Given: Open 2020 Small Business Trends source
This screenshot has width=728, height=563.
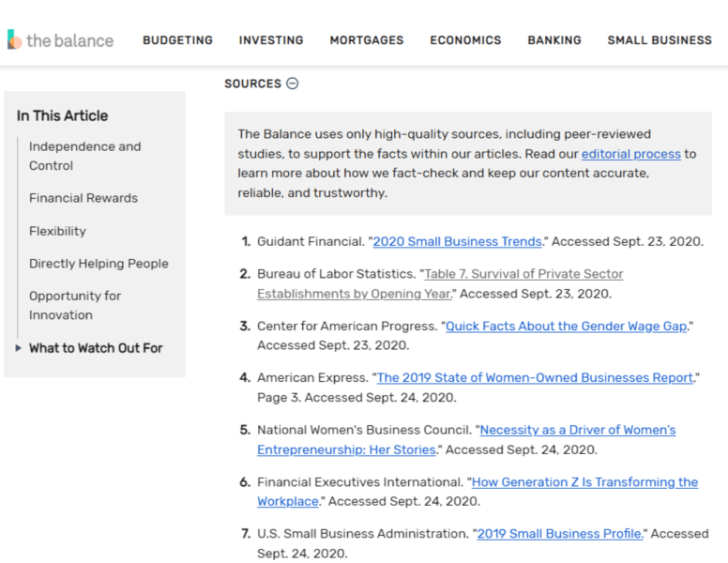Looking at the screenshot, I should point(457,241).
